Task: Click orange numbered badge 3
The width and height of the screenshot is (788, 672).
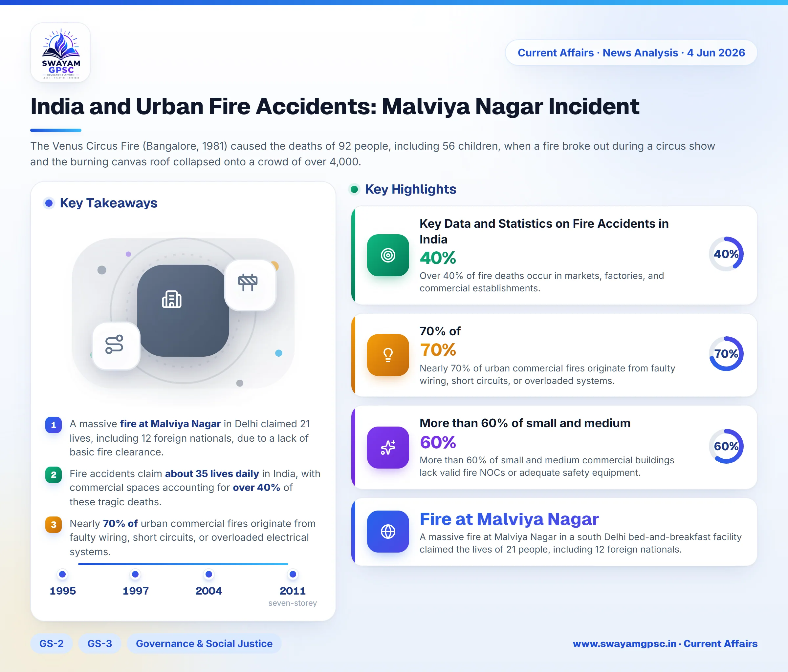Action: pyautogui.click(x=54, y=525)
